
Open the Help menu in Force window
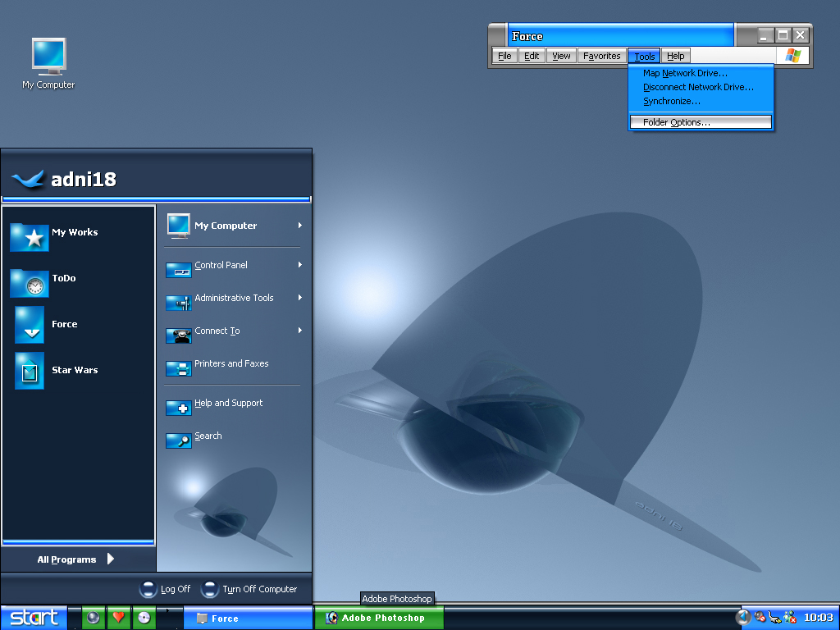(676, 56)
